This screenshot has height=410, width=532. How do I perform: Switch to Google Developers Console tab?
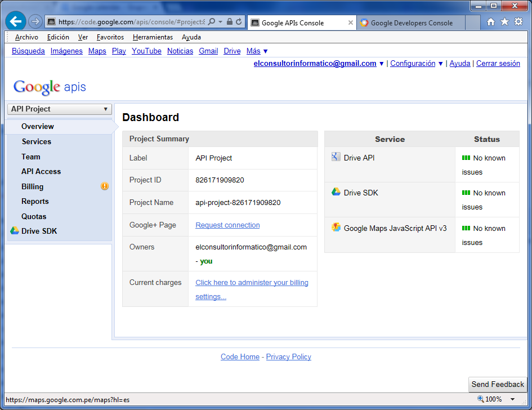(x=410, y=23)
